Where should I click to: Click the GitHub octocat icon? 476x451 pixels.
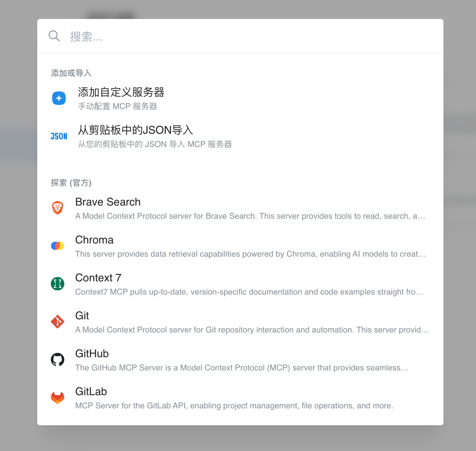(58, 360)
